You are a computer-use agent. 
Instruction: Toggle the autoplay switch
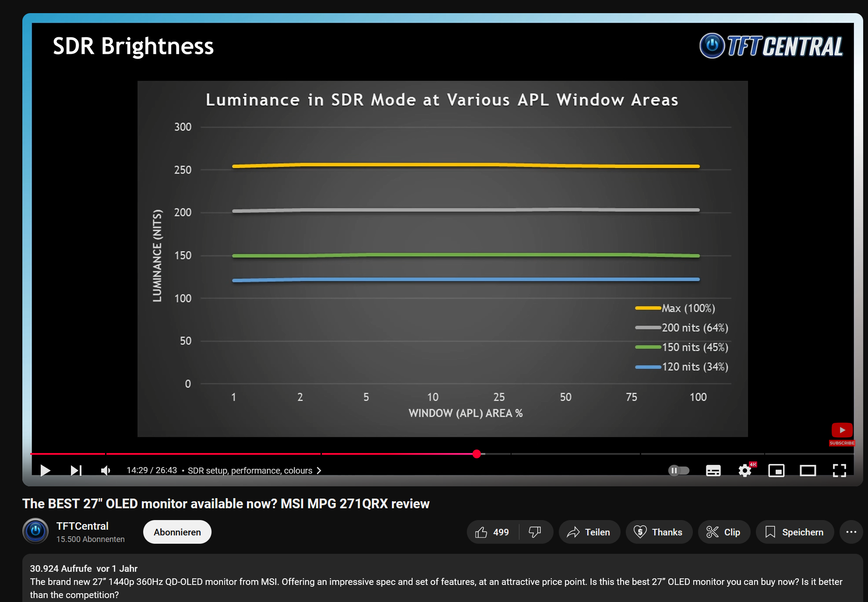tap(679, 471)
